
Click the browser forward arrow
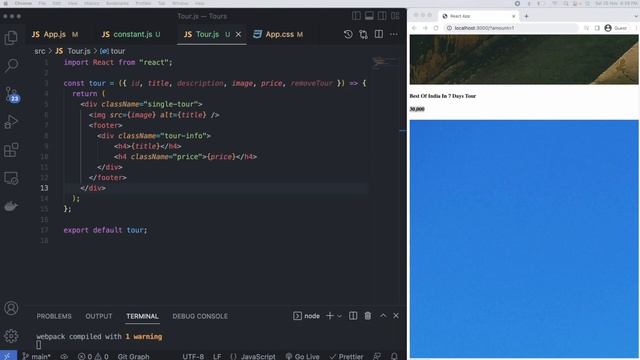pyautogui.click(x=425, y=28)
